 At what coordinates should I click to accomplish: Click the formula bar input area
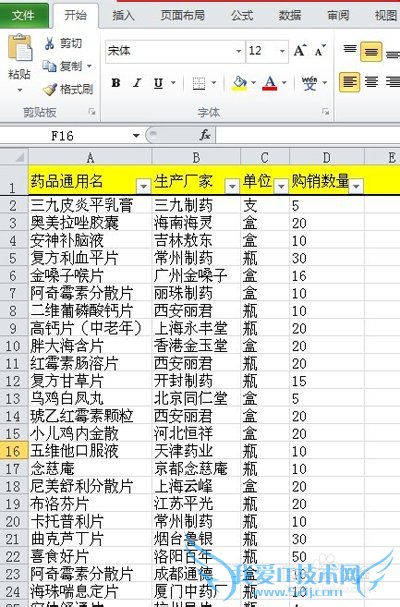click(x=308, y=135)
